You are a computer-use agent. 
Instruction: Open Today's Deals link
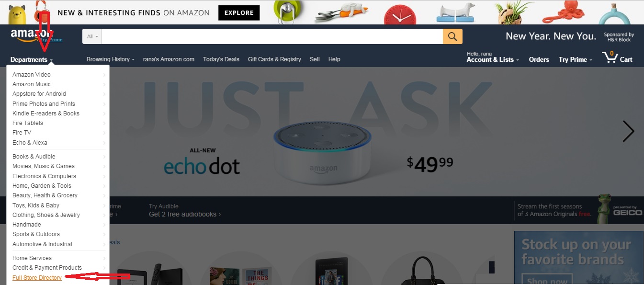221,59
